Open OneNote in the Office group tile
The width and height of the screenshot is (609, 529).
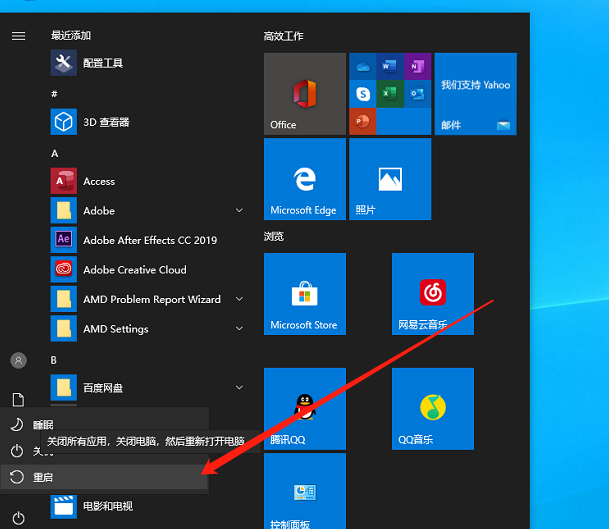(418, 67)
